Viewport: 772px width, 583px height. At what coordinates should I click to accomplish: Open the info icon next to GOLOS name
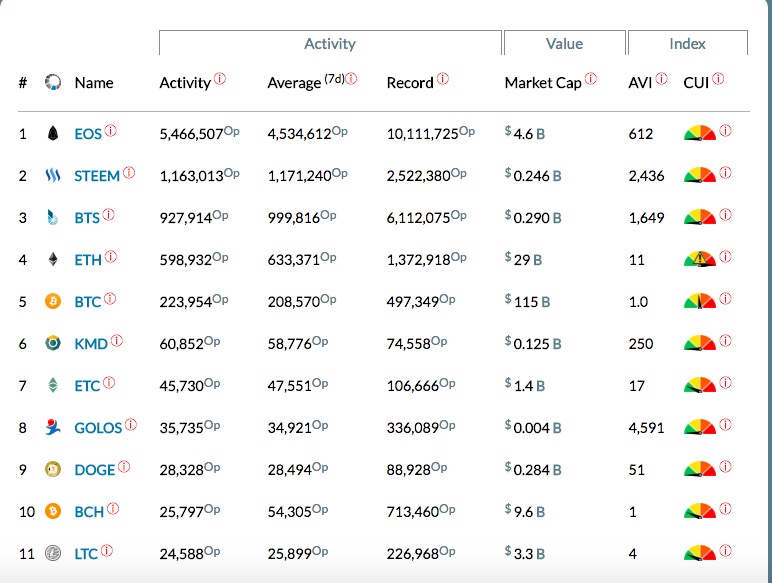tap(131, 424)
